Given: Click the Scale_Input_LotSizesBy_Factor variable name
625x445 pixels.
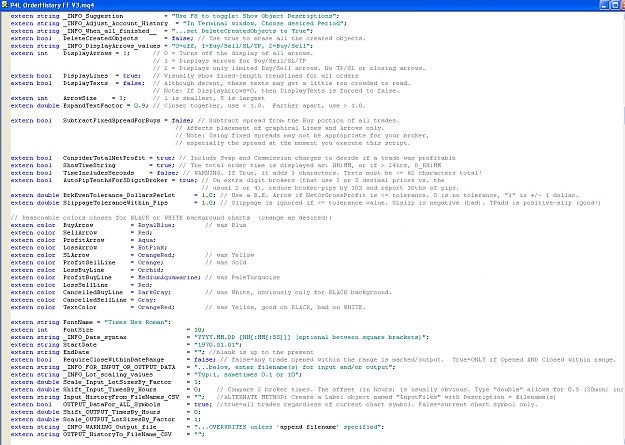Looking at the screenshot, I should [x=117, y=382].
